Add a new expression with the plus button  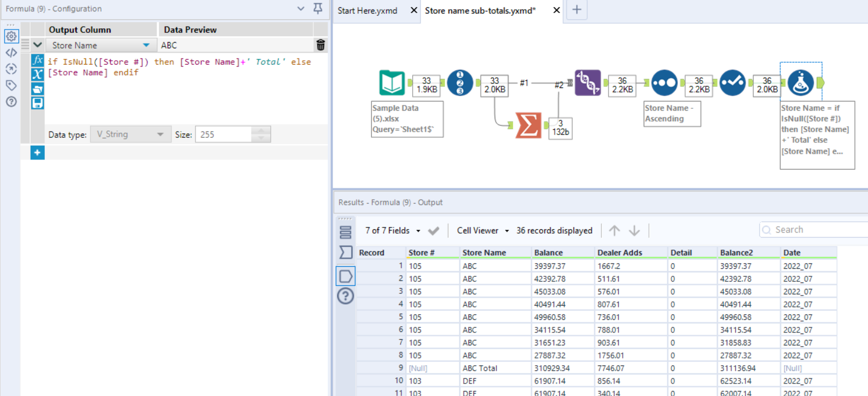pos(37,152)
